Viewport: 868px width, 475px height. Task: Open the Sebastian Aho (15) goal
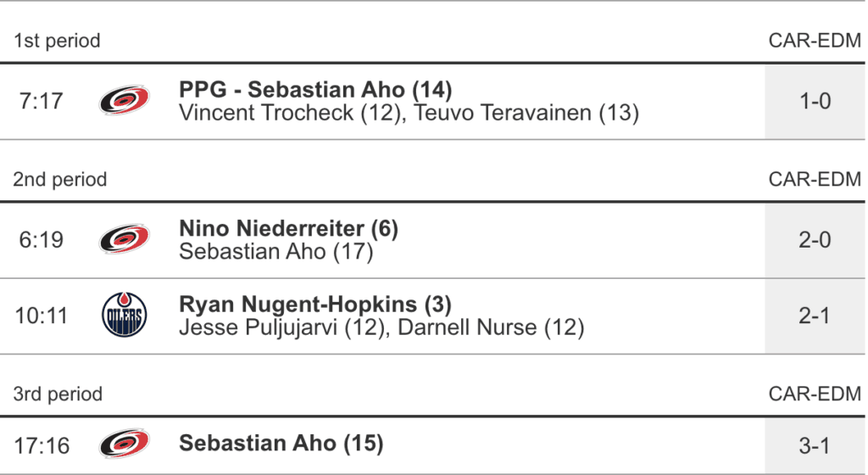pos(281,443)
